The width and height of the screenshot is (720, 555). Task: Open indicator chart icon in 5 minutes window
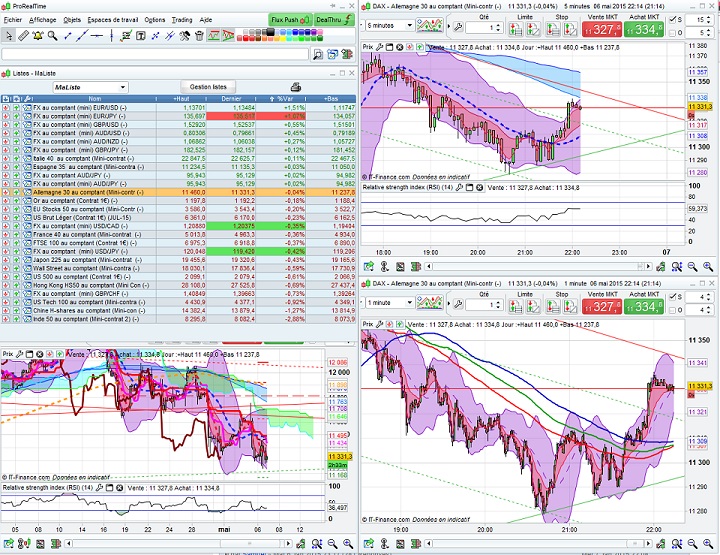pos(429,26)
